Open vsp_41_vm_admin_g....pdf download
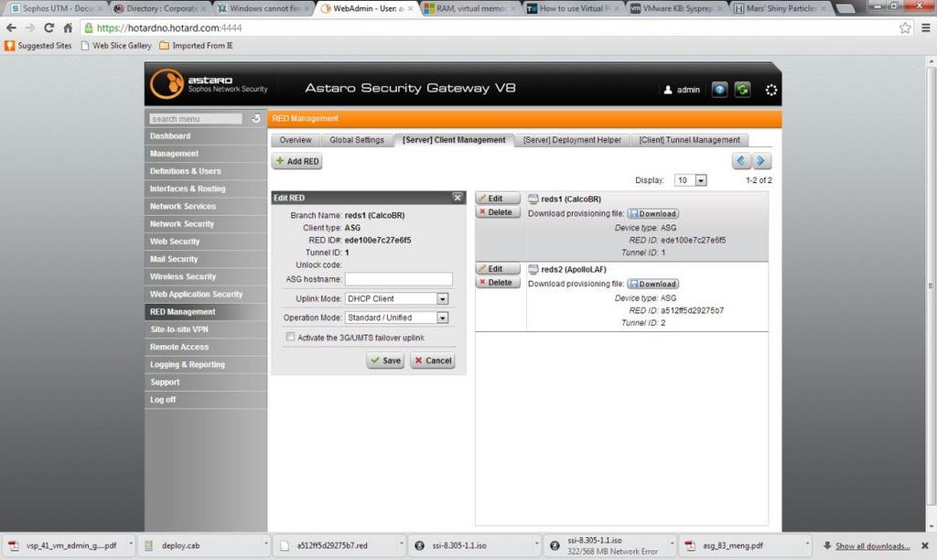Image resolution: width=937 pixels, height=560 pixels. point(66,545)
